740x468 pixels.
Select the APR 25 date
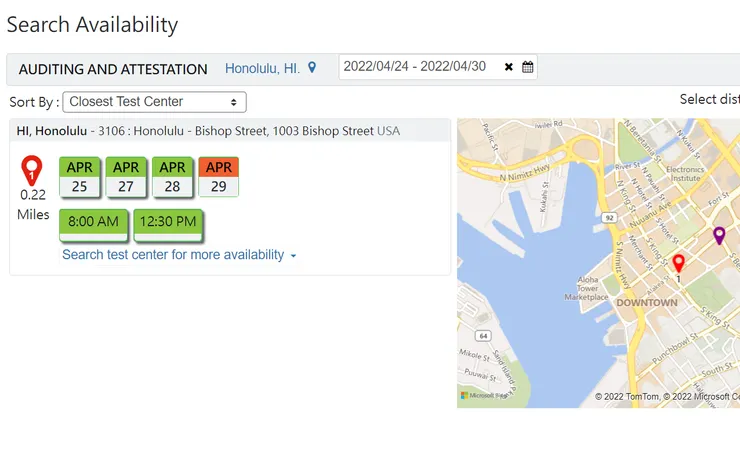pyautogui.click(x=79, y=177)
